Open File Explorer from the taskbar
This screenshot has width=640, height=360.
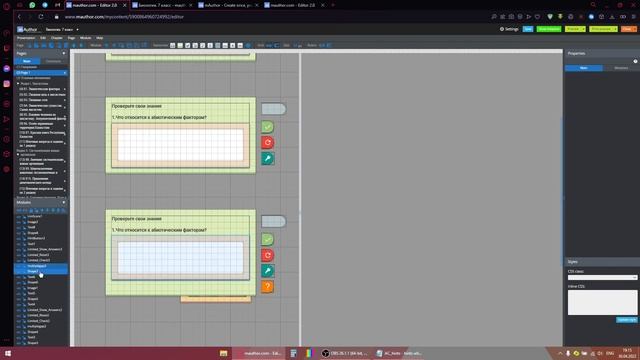tap(223, 353)
